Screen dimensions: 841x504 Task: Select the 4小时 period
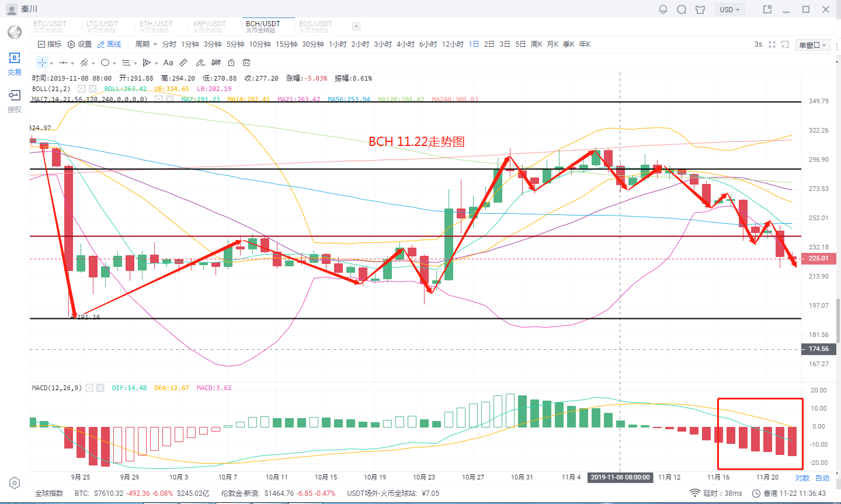coord(405,44)
